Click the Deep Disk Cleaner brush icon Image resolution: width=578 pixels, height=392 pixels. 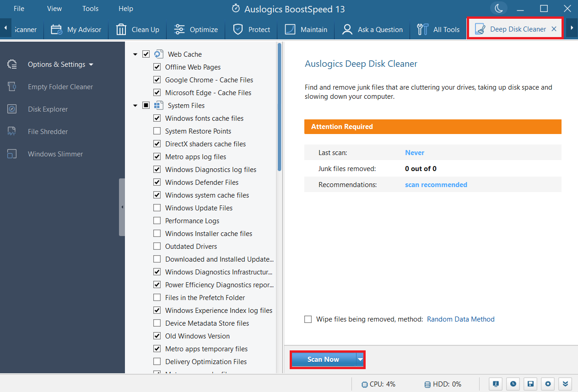coord(480,29)
